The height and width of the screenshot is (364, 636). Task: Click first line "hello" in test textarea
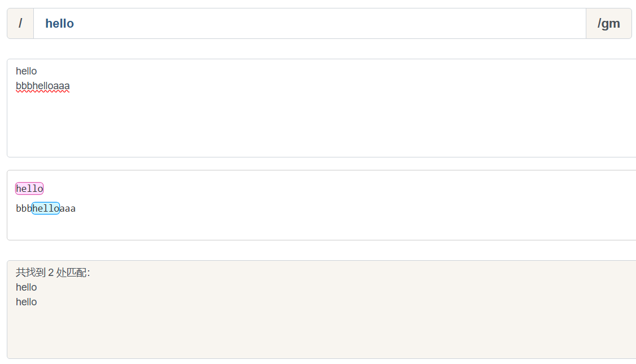[27, 71]
